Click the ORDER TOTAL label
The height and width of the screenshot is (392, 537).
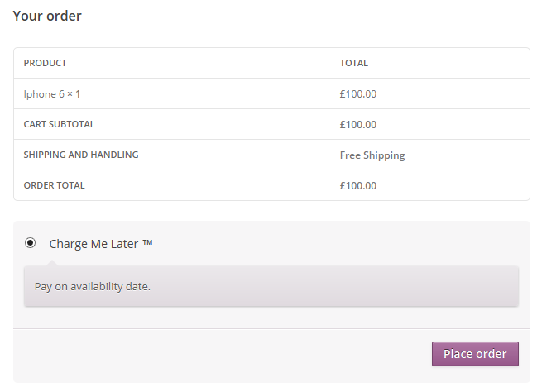[x=54, y=185]
